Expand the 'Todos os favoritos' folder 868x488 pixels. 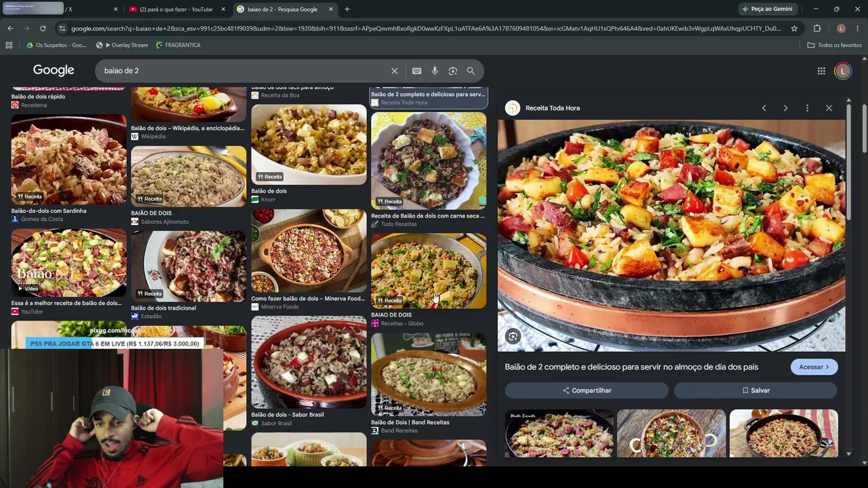[x=834, y=45]
